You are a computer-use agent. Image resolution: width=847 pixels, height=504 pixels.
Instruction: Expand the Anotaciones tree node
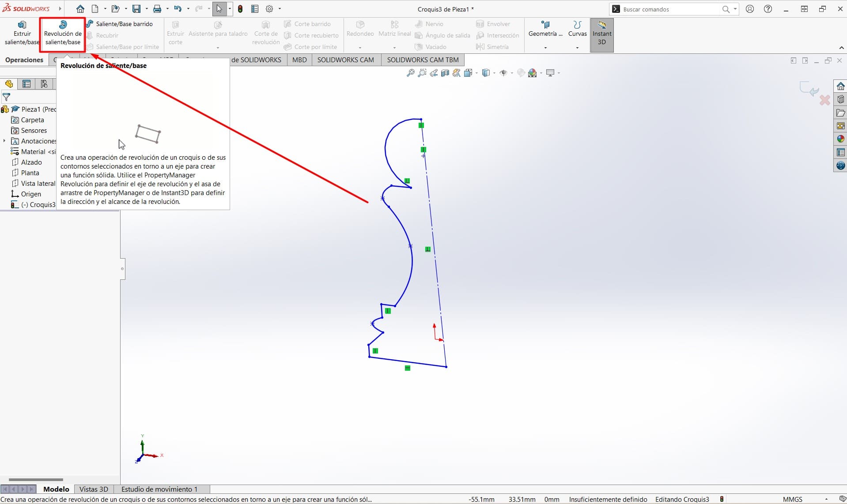(4, 141)
